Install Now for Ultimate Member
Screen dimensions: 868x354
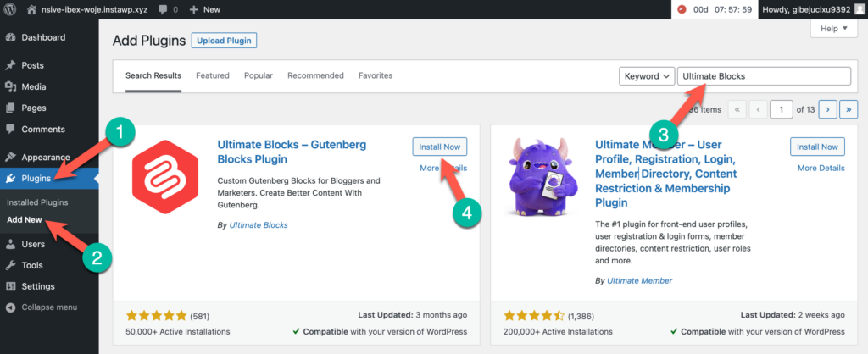(x=818, y=147)
